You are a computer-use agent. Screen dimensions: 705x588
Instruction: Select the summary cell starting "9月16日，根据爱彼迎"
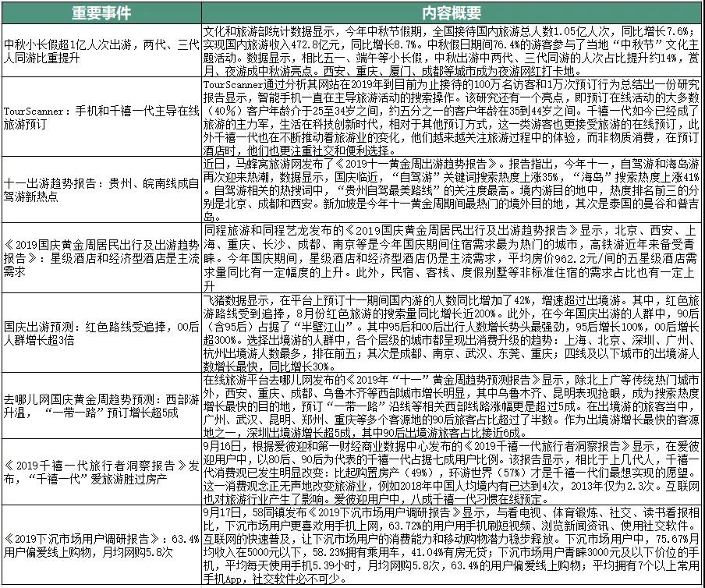452,472
